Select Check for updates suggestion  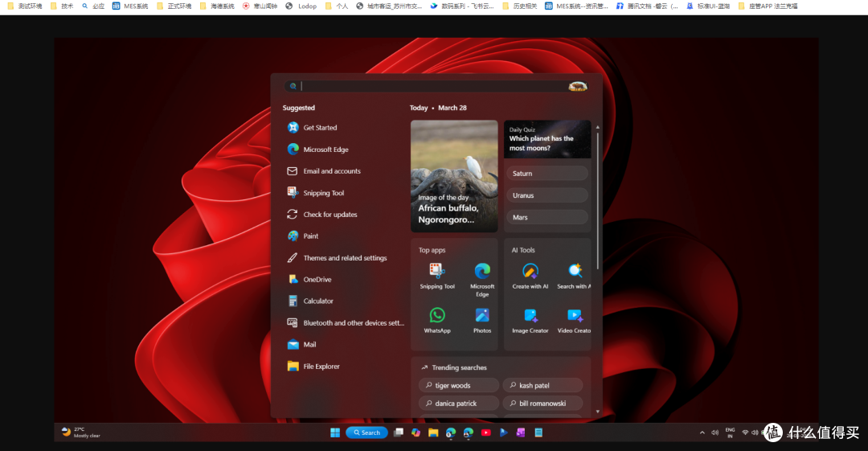click(x=322, y=215)
